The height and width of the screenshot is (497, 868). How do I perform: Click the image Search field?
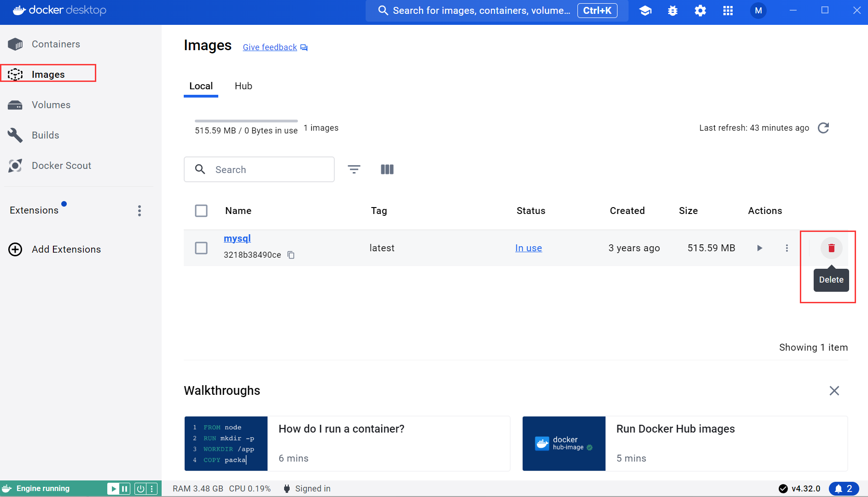[259, 169]
